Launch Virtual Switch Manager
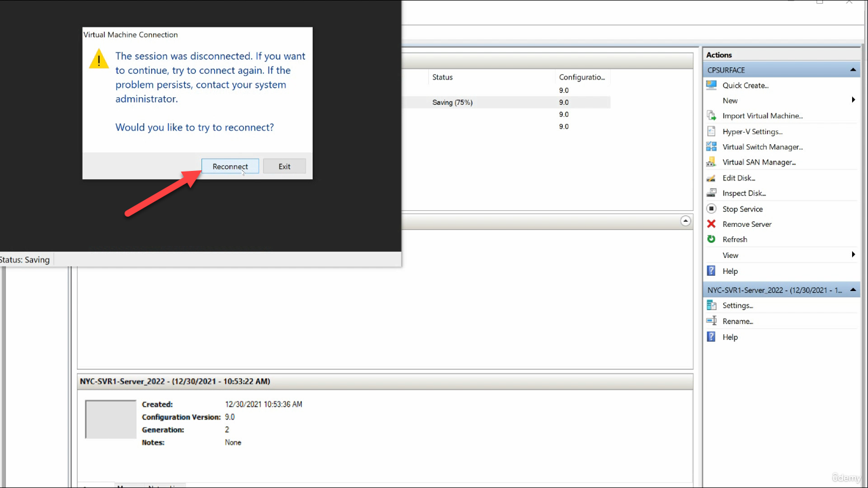This screenshot has width=868, height=488. pos(763,147)
